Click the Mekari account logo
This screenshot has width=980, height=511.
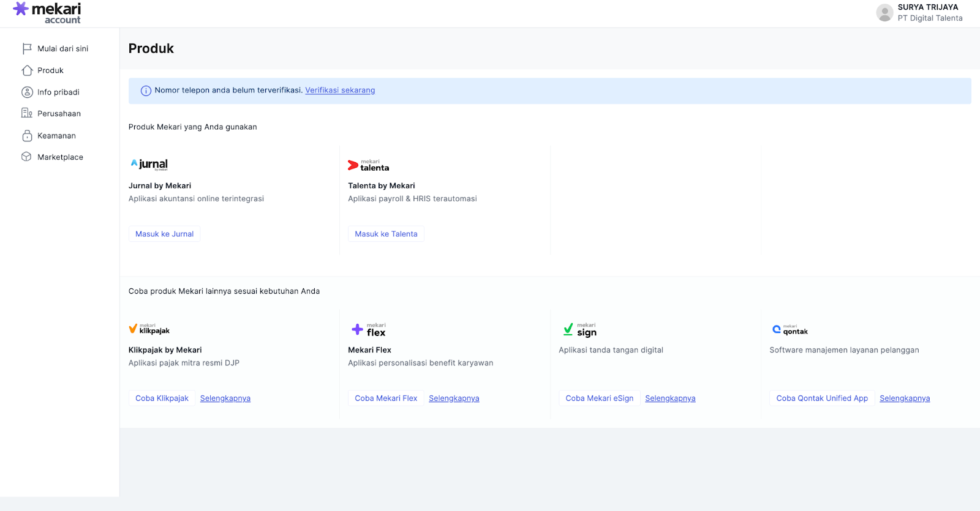[47, 13]
